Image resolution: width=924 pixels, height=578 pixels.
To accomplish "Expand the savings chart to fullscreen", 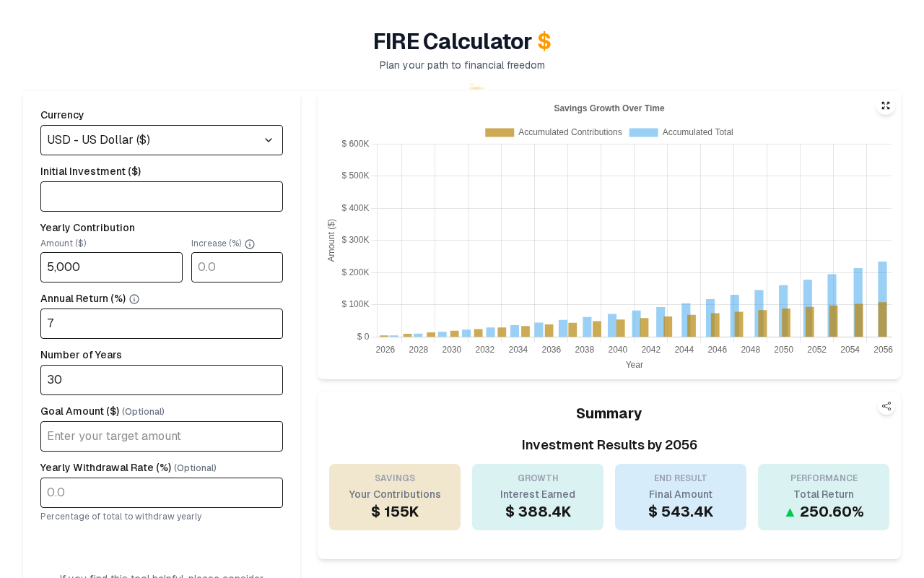I will 886,105.
